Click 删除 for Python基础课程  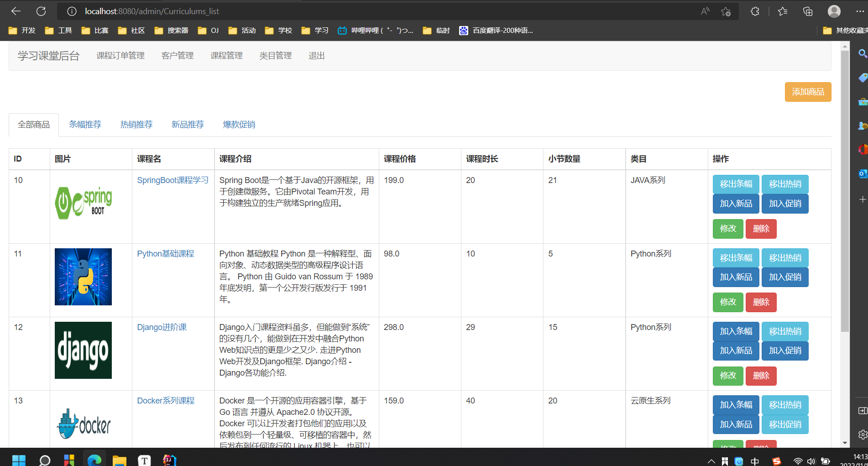(761, 302)
